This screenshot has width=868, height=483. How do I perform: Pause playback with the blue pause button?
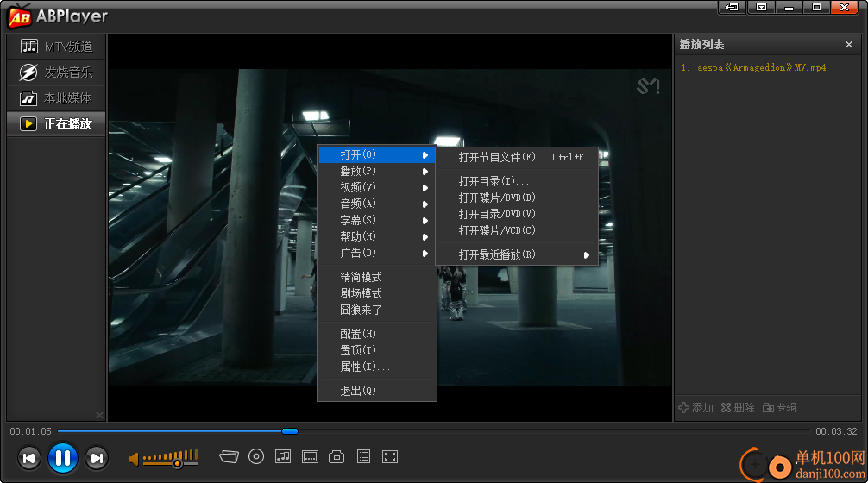62,458
